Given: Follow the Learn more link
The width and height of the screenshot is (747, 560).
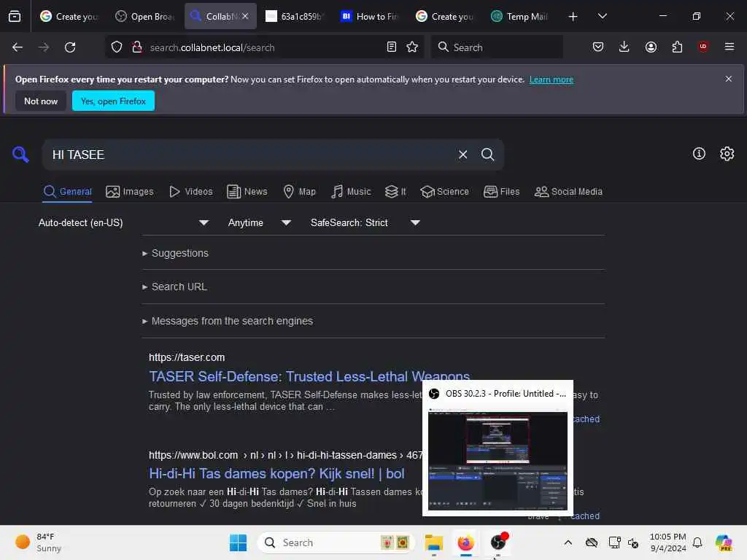Looking at the screenshot, I should [x=551, y=79].
